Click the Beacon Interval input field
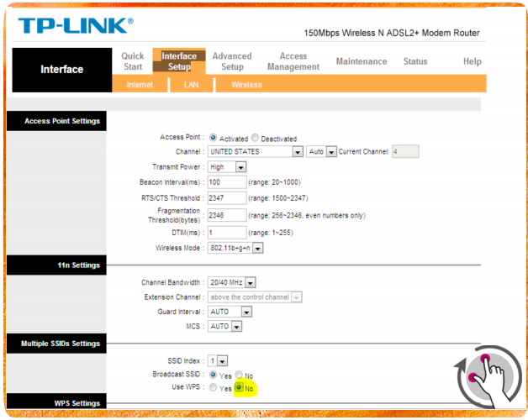The image size is (528, 420). (x=227, y=182)
